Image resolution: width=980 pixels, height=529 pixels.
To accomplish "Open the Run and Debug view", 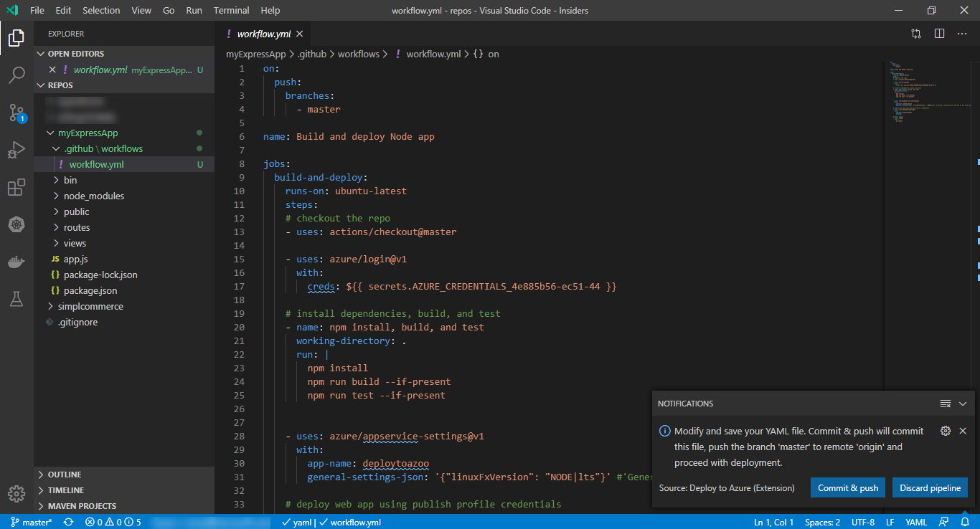I will pyautogui.click(x=17, y=150).
